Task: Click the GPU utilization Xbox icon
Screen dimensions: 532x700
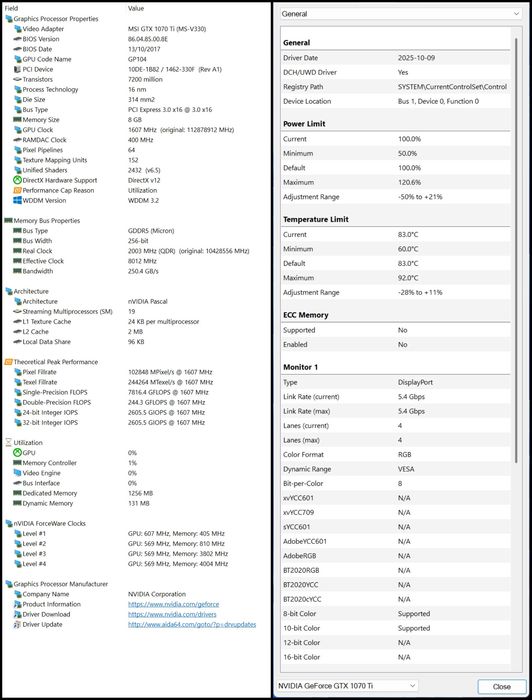Action: pyautogui.click(x=17, y=453)
